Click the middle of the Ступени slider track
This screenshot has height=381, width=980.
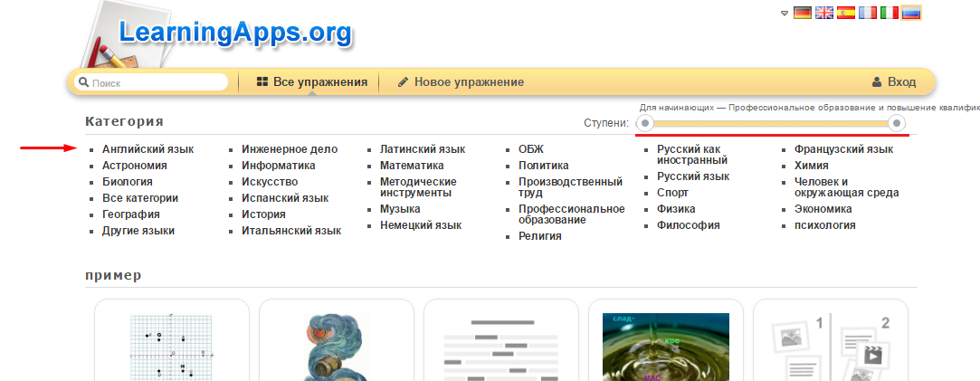(x=771, y=123)
